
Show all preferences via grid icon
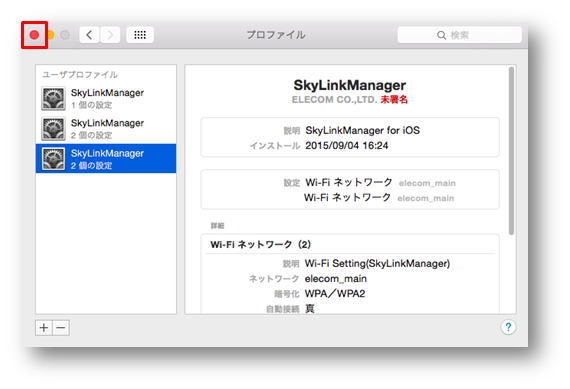point(140,35)
